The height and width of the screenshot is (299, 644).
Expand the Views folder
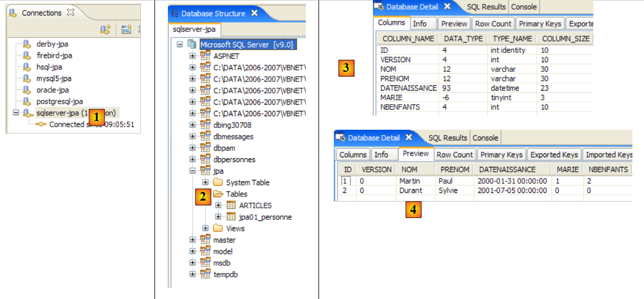206,229
